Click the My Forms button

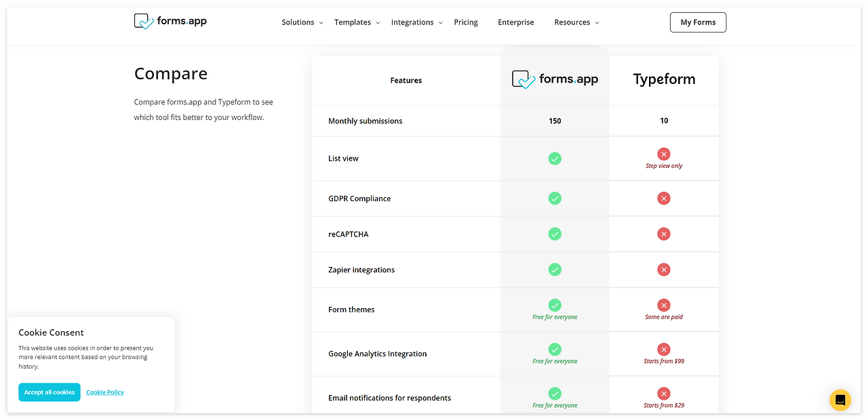pos(698,22)
